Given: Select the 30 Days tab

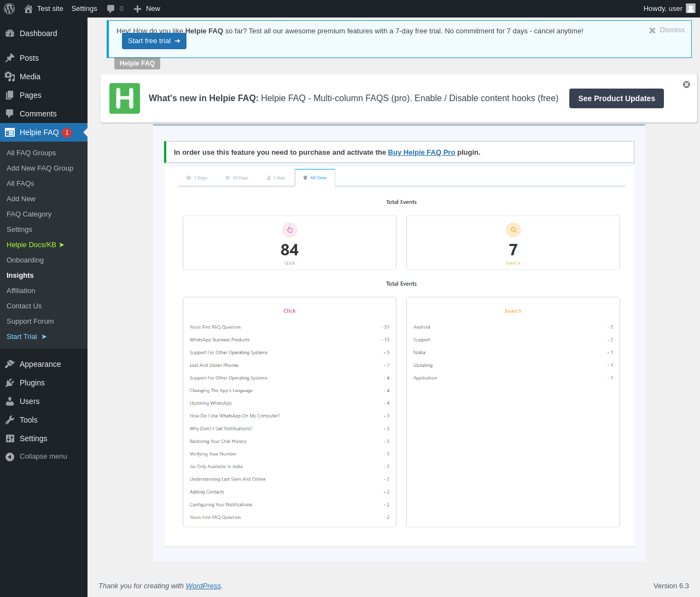Looking at the screenshot, I should 237,178.
